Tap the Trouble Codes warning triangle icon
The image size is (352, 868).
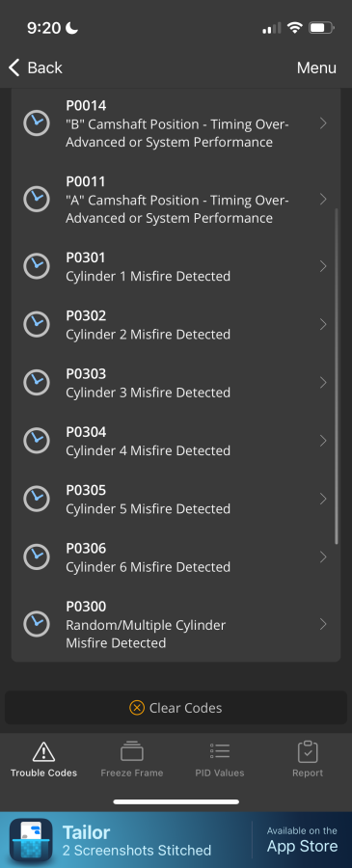click(x=43, y=751)
